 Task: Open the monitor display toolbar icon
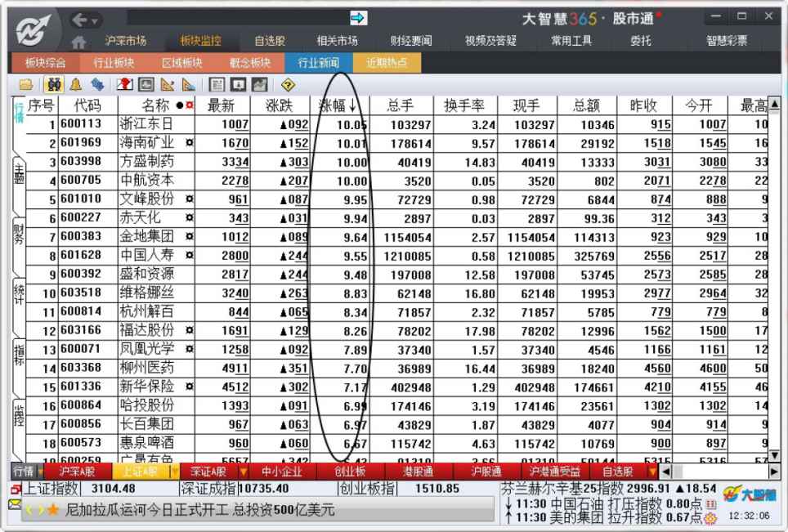[146, 84]
